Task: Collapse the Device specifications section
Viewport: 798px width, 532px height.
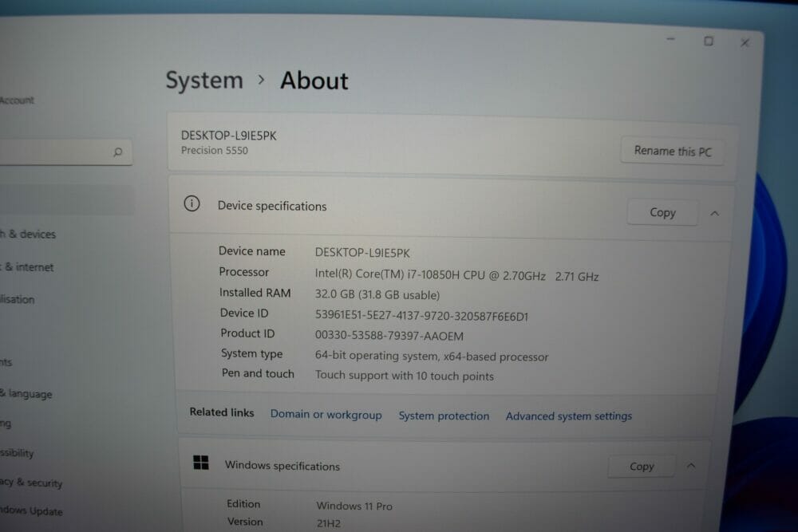Action: (714, 214)
